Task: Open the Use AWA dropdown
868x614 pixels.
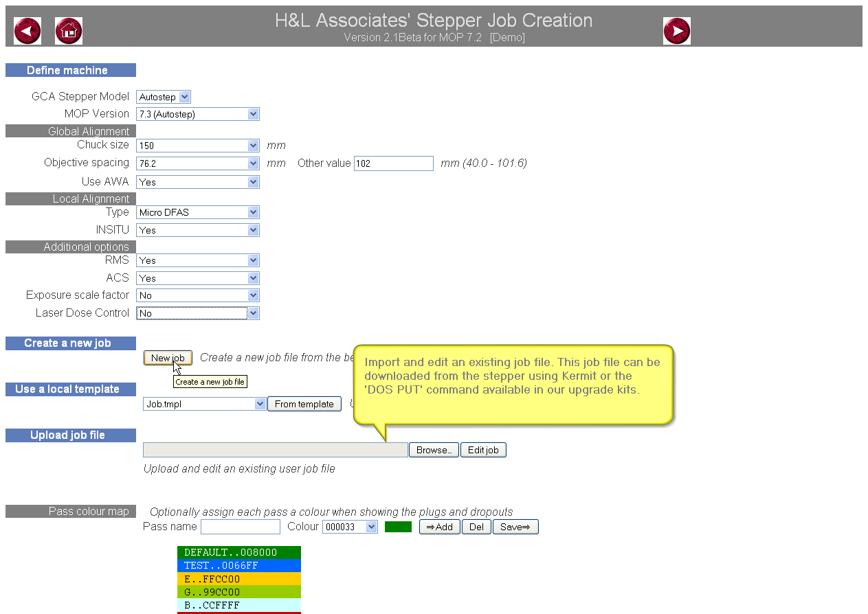Action: (198, 182)
